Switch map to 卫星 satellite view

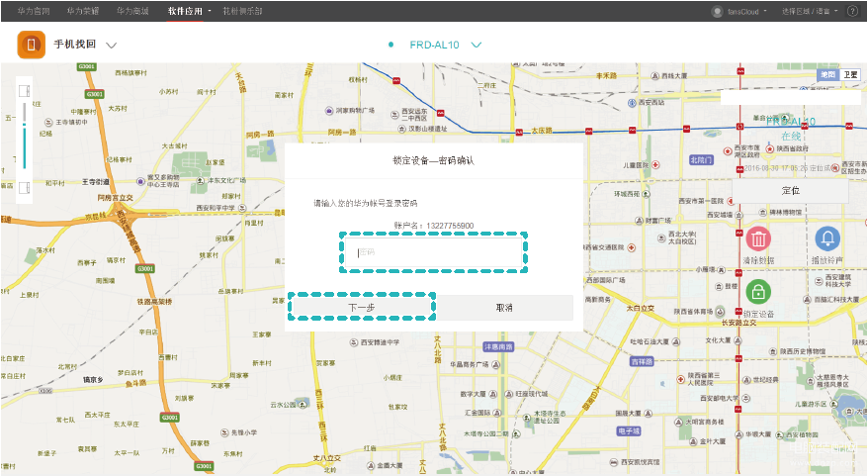click(850, 75)
